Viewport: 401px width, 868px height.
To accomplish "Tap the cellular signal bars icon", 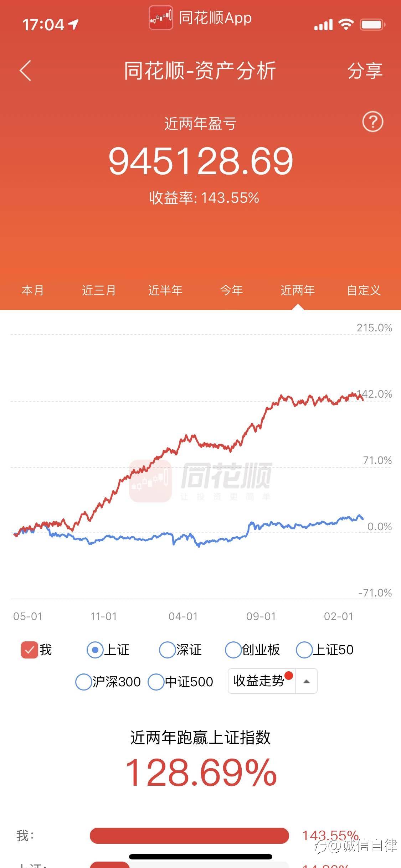I will click(323, 25).
